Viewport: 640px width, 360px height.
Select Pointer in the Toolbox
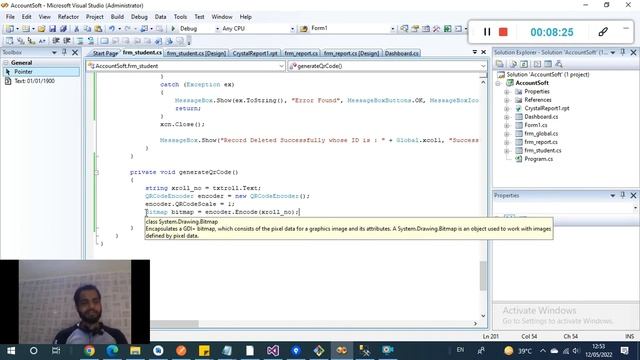tap(41, 72)
